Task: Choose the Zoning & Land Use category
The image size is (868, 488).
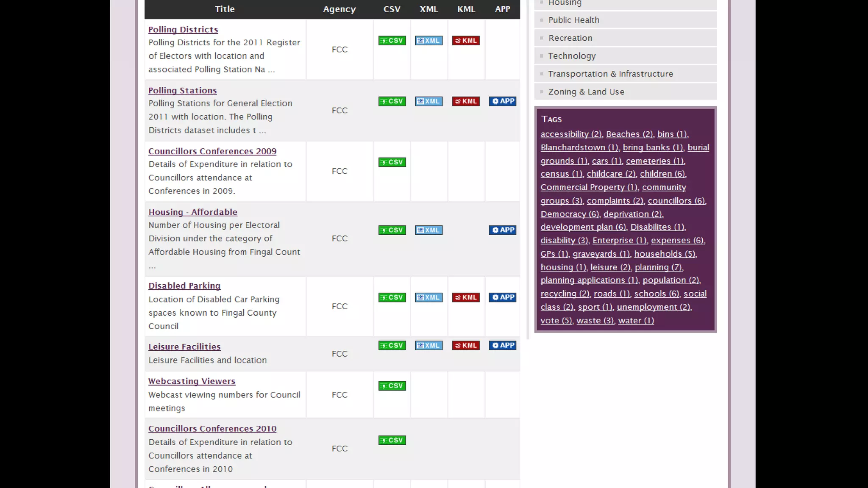Action: [586, 92]
